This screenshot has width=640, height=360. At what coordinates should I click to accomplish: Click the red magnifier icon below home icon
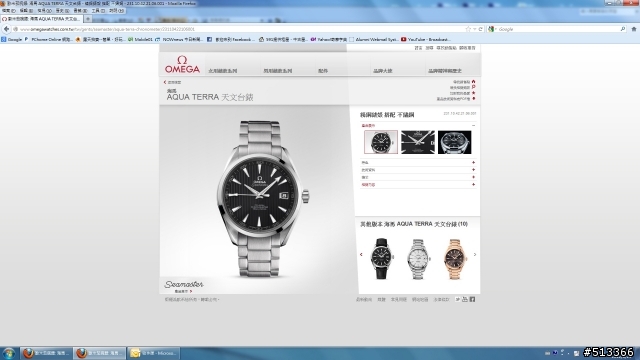coord(473,87)
